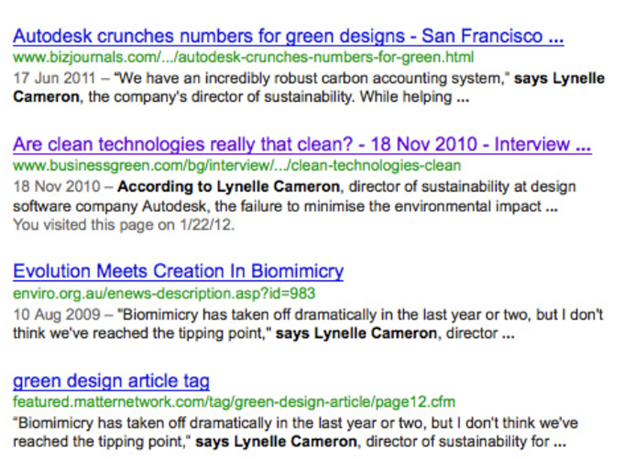Click "software company Autodesk, the failure to minimise" line
Image resolution: width=624 pixels, height=459 pixels.
[x=285, y=207]
